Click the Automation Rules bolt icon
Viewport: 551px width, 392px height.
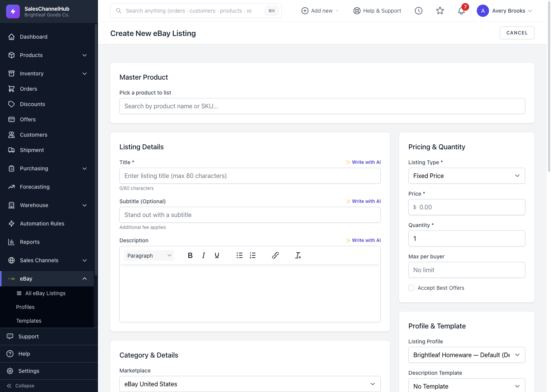11,224
